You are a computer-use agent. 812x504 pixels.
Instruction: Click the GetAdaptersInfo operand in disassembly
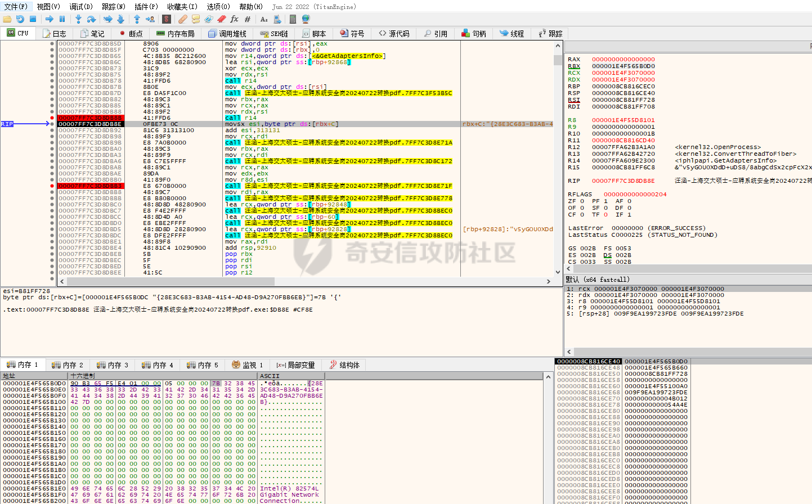click(x=348, y=56)
